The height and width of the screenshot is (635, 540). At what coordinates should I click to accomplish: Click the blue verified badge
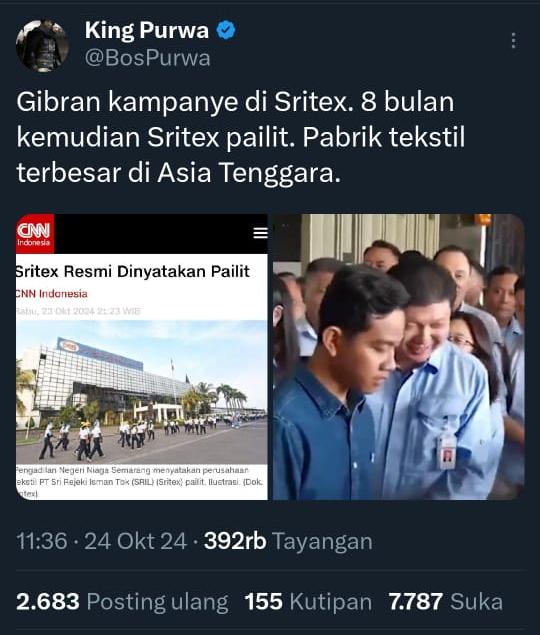(226, 30)
